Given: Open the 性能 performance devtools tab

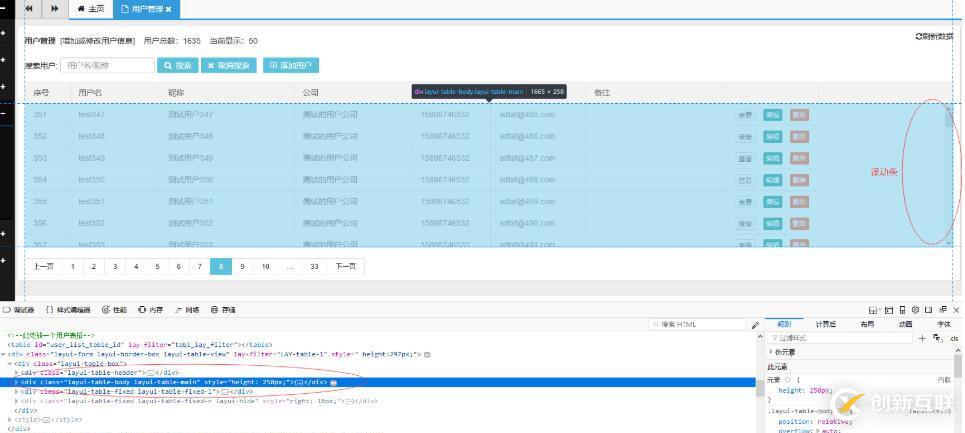Looking at the screenshot, I should pos(114,310).
